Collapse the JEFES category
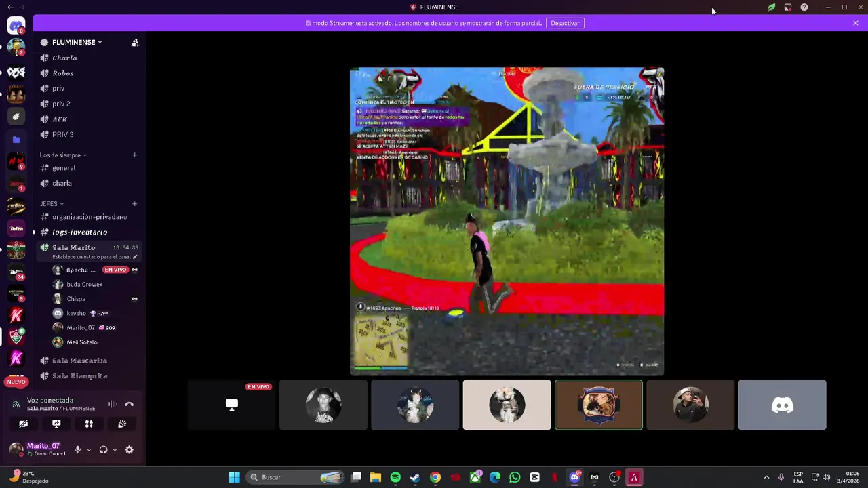The width and height of the screenshot is (868, 488). point(52,203)
